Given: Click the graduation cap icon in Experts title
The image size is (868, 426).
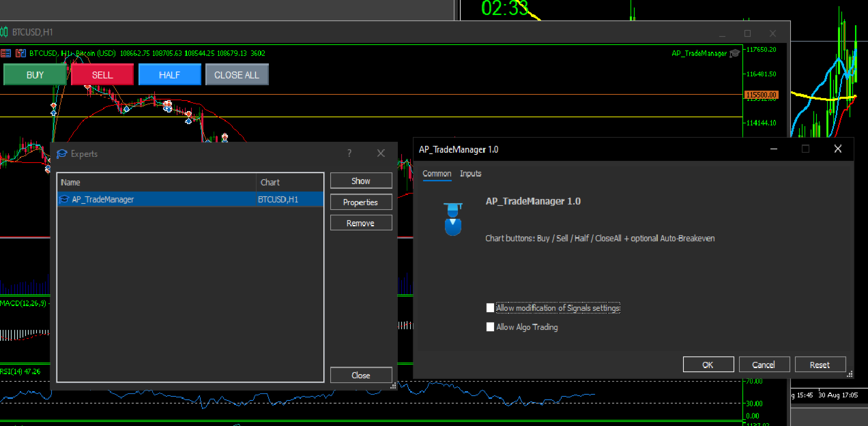Looking at the screenshot, I should [x=62, y=154].
